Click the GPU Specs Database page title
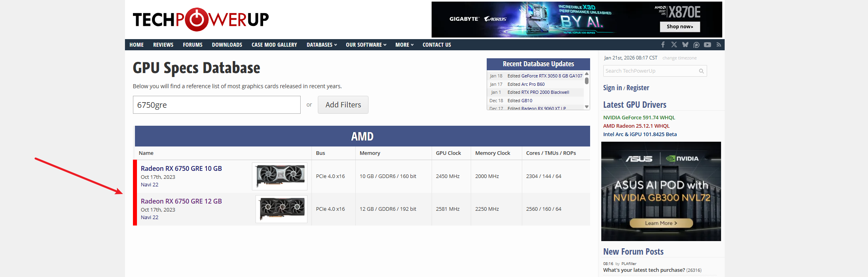868x277 pixels. pos(196,68)
